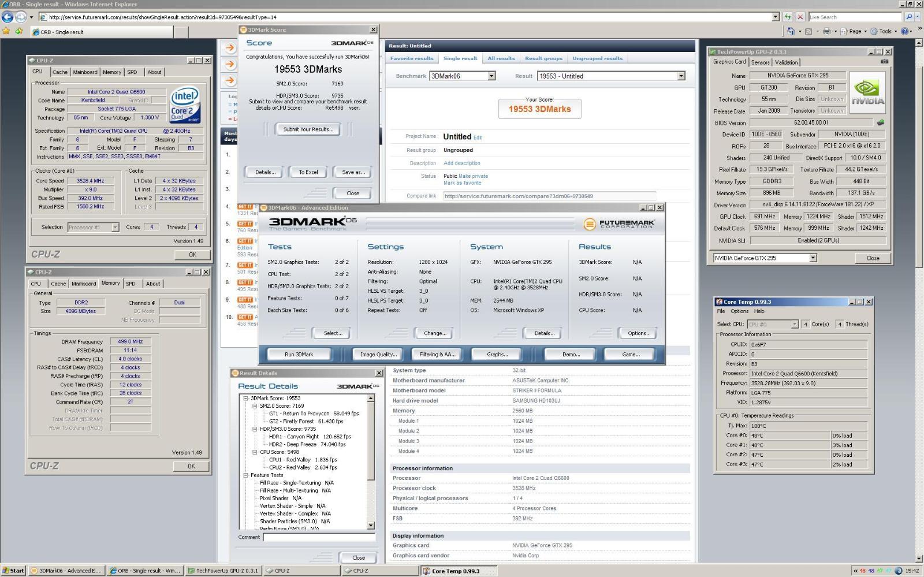Collapse the HDR/SM3.0 Score tree node
The width and height of the screenshot is (924, 577).
[255, 429]
